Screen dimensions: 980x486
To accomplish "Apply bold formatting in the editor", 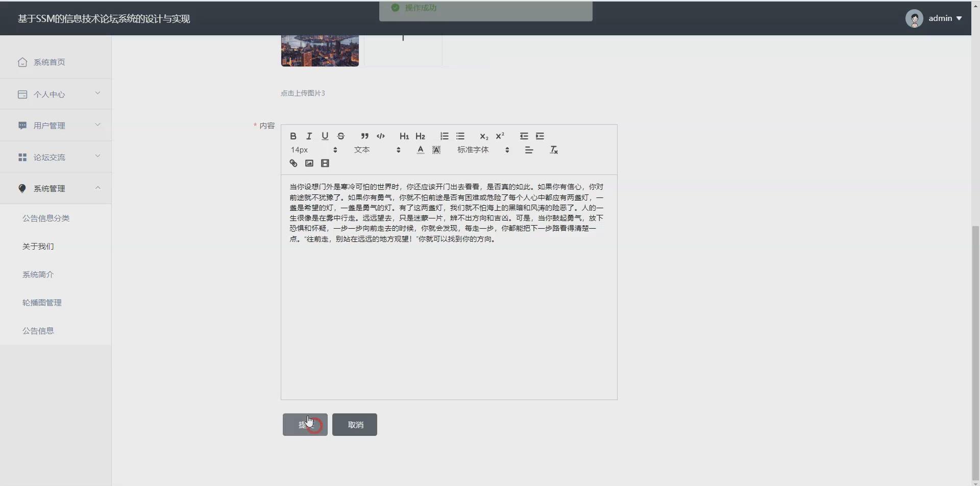I will 293,136.
